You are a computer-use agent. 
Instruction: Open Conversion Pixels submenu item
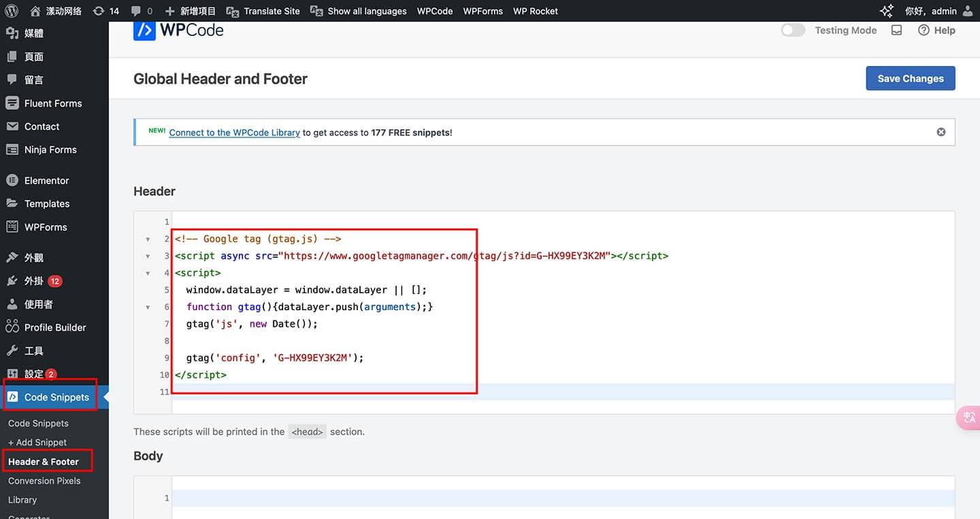pyautogui.click(x=44, y=481)
